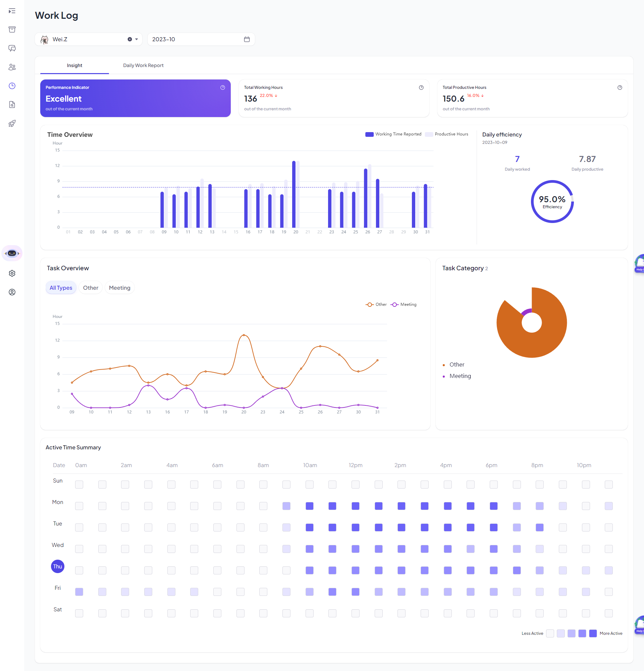Click the 2023-10-09 efficiency date
Image resolution: width=644 pixels, height=671 pixels.
[x=495, y=143]
